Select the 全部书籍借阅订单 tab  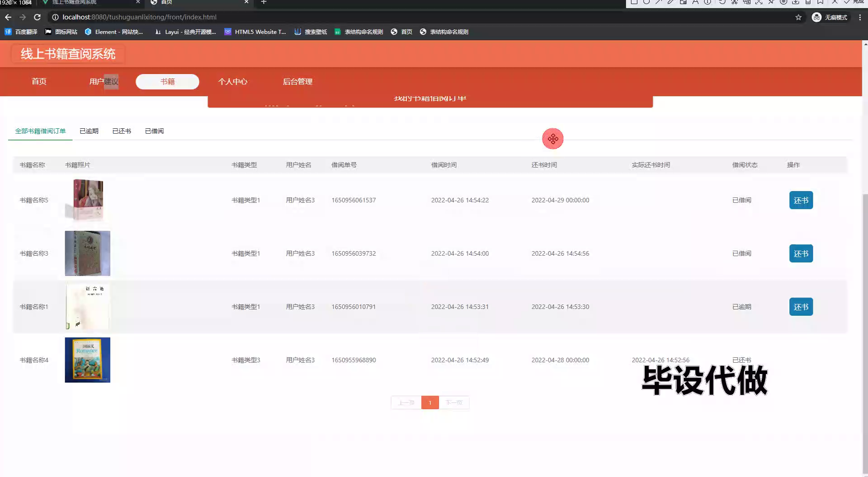point(40,131)
